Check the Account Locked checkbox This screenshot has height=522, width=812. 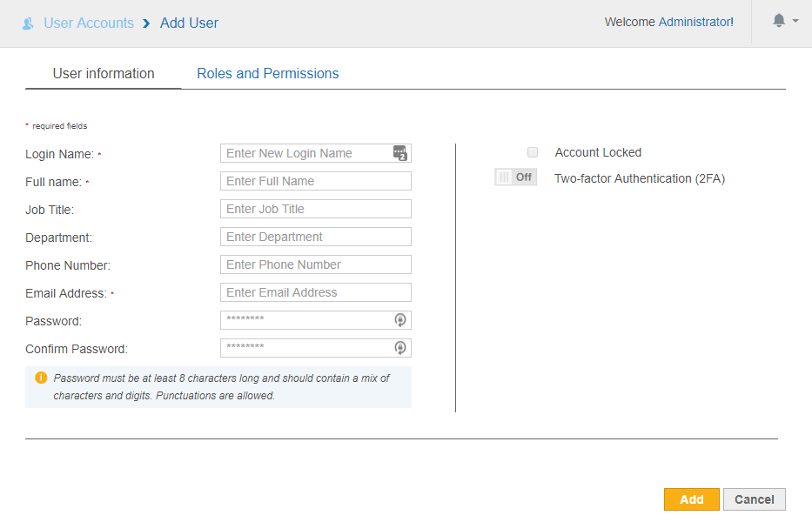[533, 152]
